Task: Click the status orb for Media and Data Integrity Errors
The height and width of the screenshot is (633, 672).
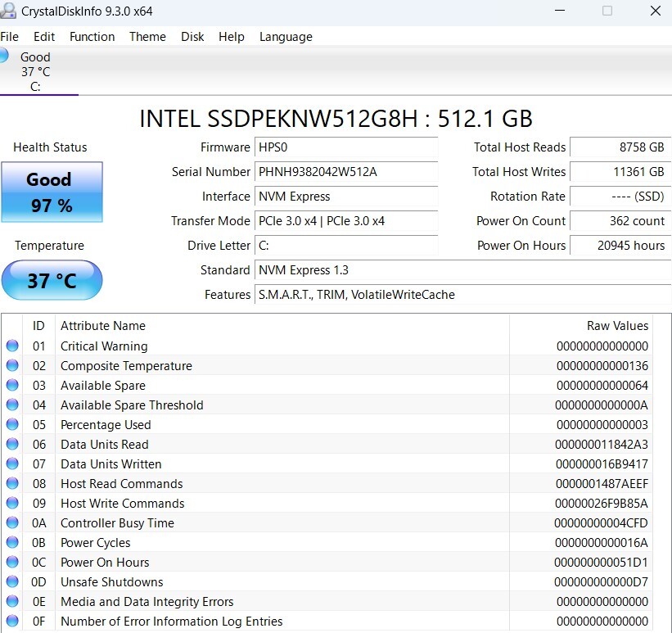Action: pos(12,602)
